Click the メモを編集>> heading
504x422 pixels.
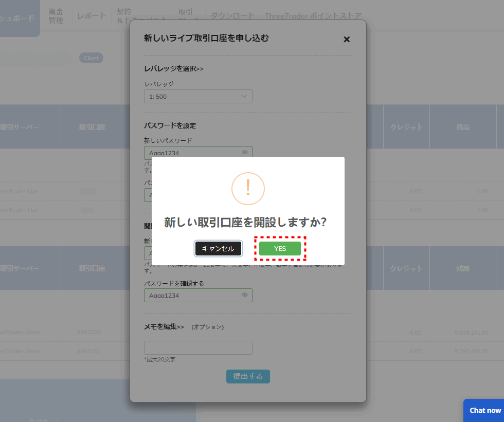tap(164, 326)
